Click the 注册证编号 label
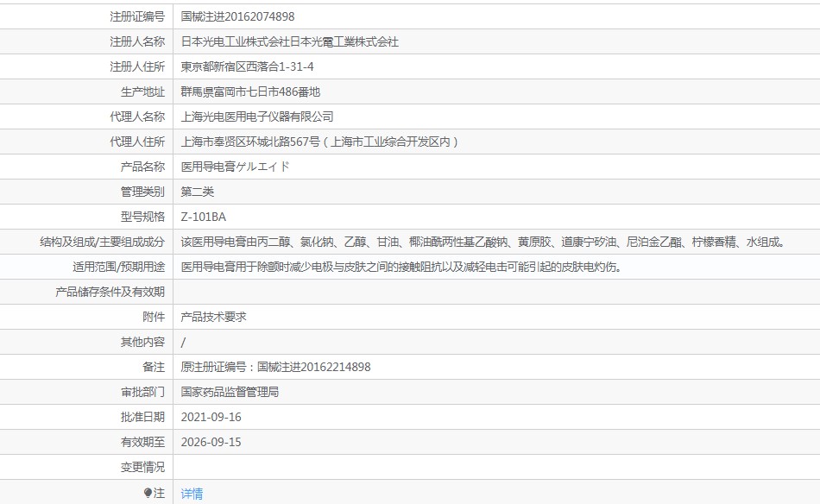 pos(137,16)
